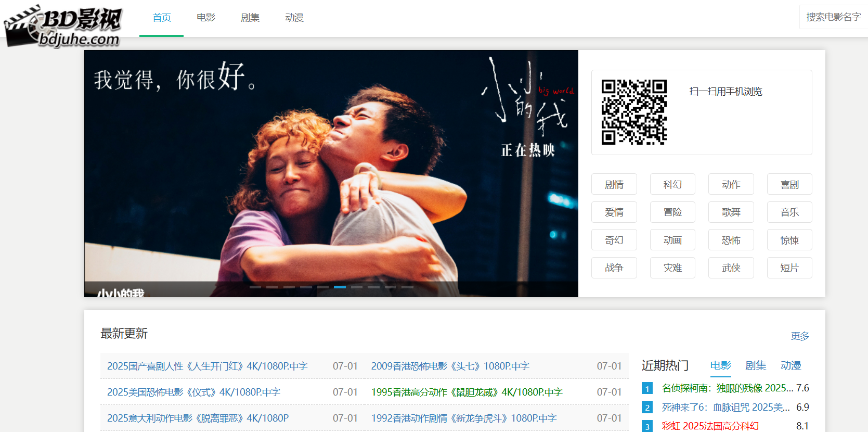Open the 动漫 navigation tab
The height and width of the screenshot is (432, 868).
click(294, 18)
